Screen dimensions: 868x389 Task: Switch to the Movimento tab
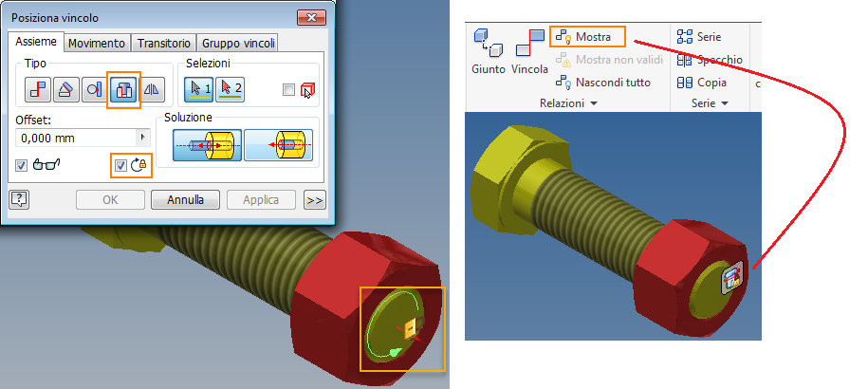point(97,43)
